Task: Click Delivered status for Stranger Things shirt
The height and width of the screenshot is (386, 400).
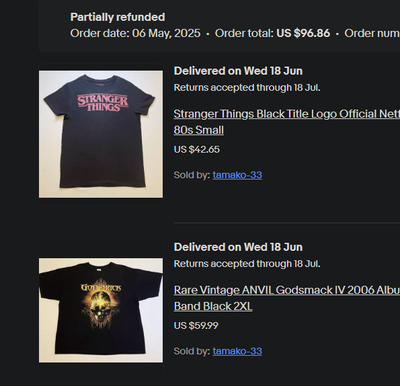Action: point(238,71)
